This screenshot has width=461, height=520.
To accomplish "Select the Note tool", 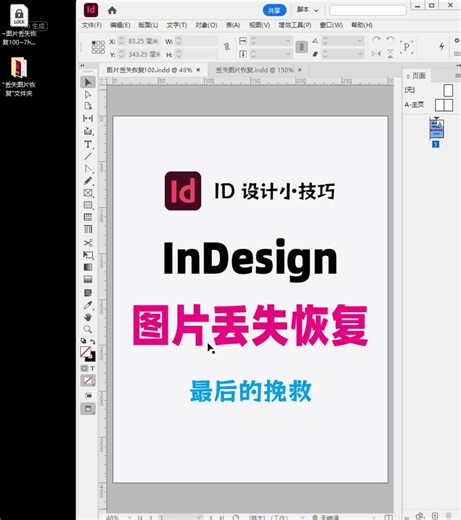I will tap(88, 293).
